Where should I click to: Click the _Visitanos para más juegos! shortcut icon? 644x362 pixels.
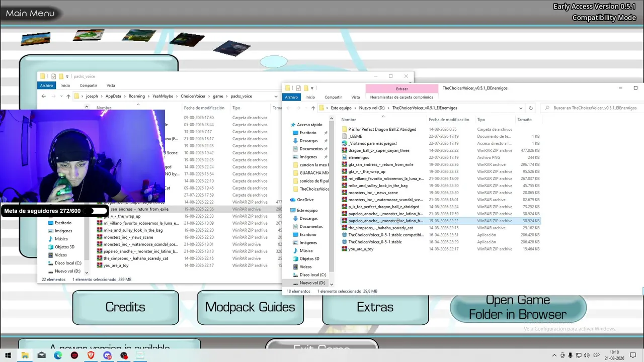[x=344, y=143]
